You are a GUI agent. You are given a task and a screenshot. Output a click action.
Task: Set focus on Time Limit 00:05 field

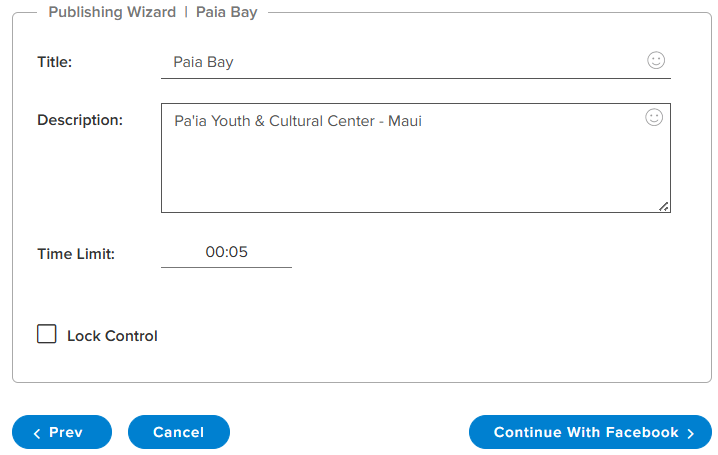tap(226, 253)
